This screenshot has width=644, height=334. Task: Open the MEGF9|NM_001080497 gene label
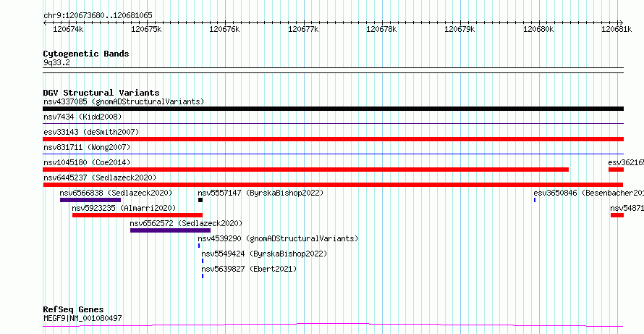click(82, 318)
